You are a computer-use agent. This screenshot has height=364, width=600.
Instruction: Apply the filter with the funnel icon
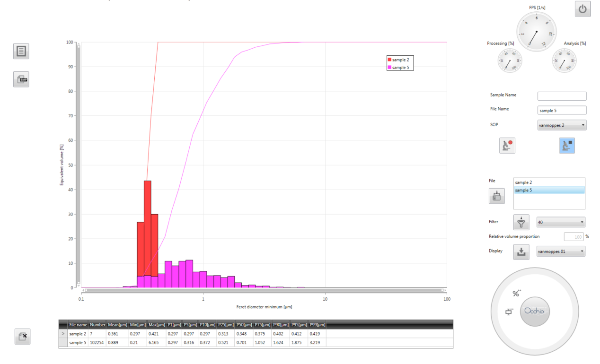coord(521,222)
